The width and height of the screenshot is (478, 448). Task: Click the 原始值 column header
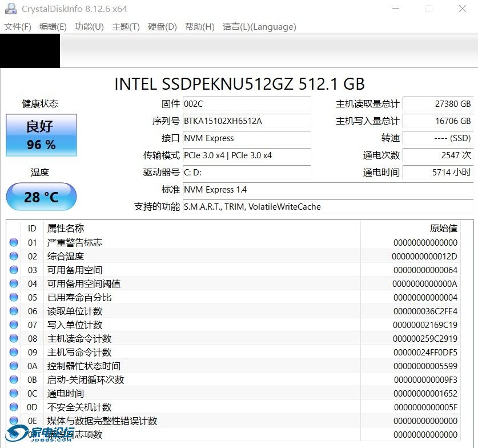443,228
